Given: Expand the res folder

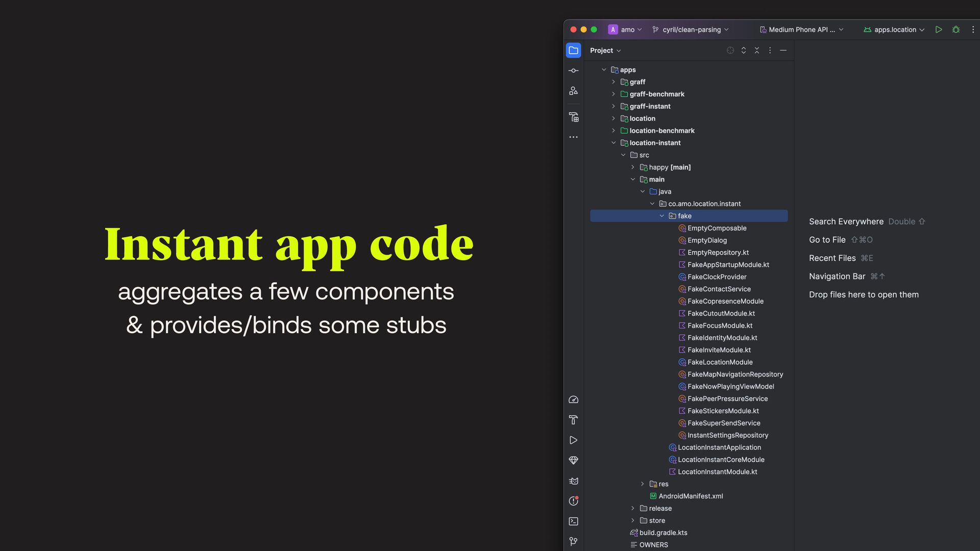Looking at the screenshot, I should tap(643, 484).
